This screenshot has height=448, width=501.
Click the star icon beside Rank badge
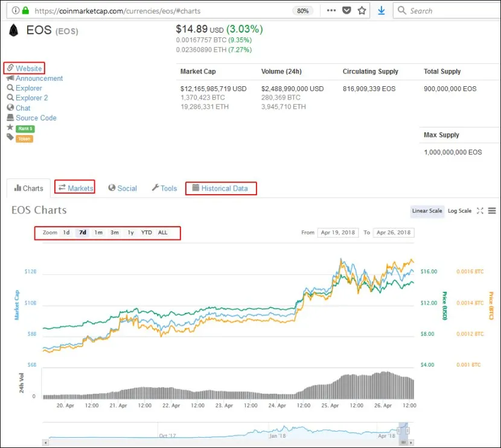coord(10,127)
